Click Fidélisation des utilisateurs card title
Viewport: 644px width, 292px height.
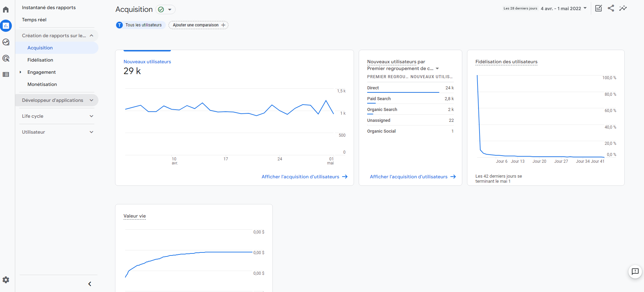506,62
